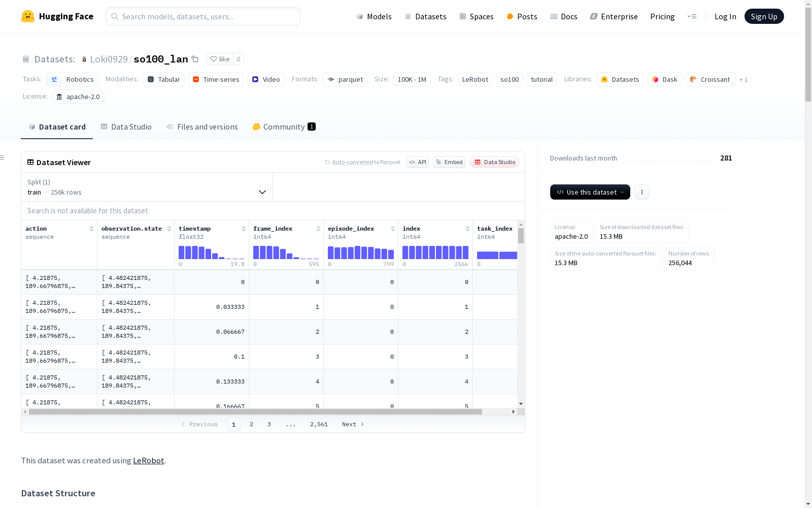Open the API button in Dataset Viewer

pyautogui.click(x=418, y=162)
